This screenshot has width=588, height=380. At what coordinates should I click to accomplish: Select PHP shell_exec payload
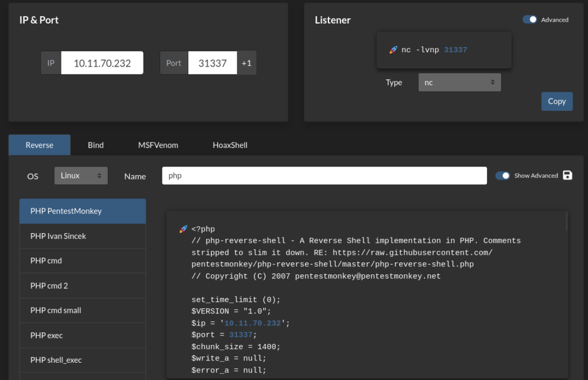pos(83,360)
